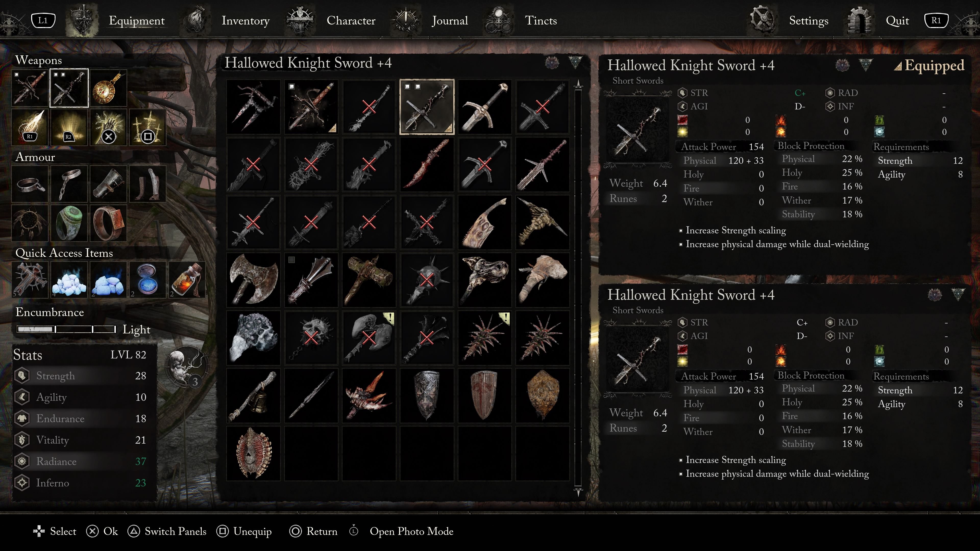Select the green gem ring armour slot
The width and height of the screenshot is (980, 551).
[x=69, y=223]
